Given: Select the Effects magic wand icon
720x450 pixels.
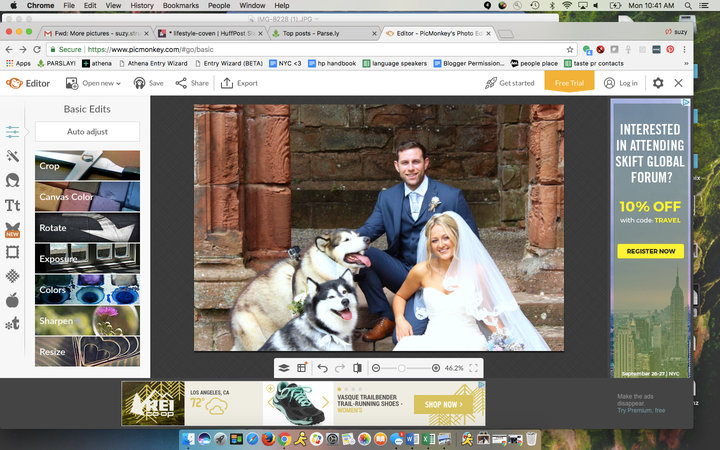Looking at the screenshot, I should pyautogui.click(x=13, y=156).
